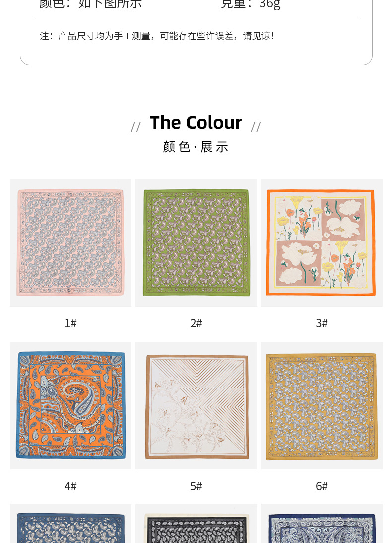Open the pink paisley scarf image 1#

(70, 242)
